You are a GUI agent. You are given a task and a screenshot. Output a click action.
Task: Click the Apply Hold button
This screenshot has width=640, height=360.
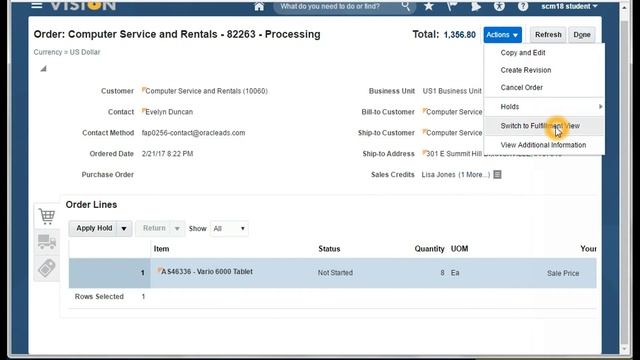click(94, 228)
